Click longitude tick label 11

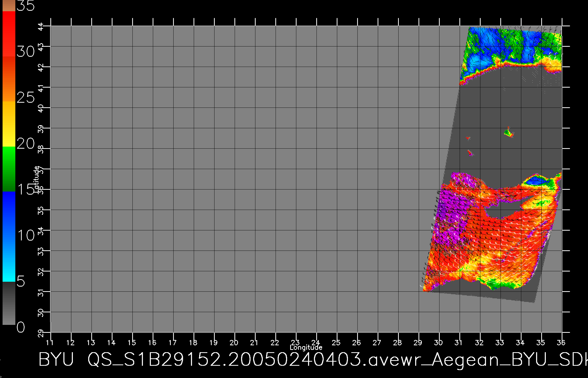[x=50, y=342]
